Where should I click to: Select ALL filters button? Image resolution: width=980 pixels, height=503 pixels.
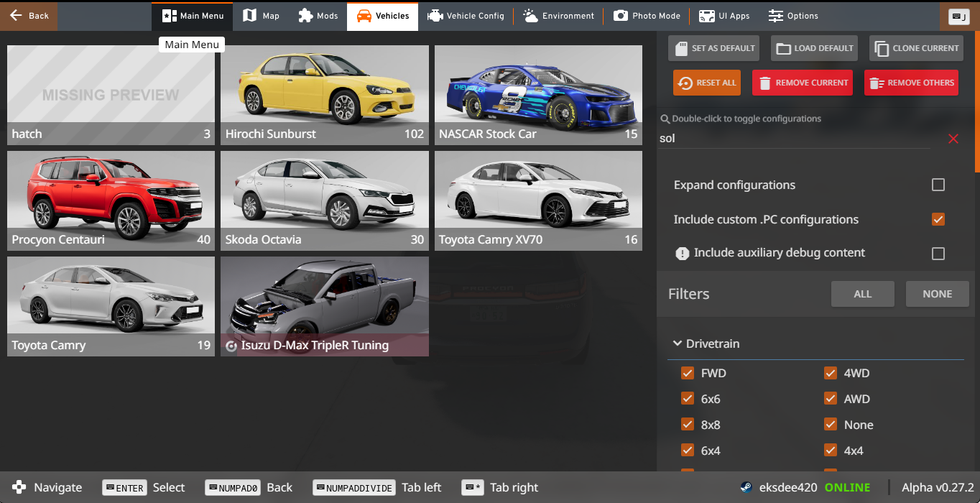[x=863, y=294]
